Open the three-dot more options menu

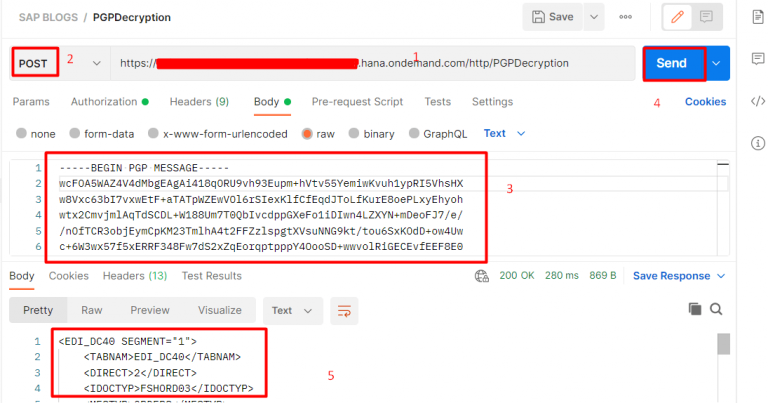point(626,17)
